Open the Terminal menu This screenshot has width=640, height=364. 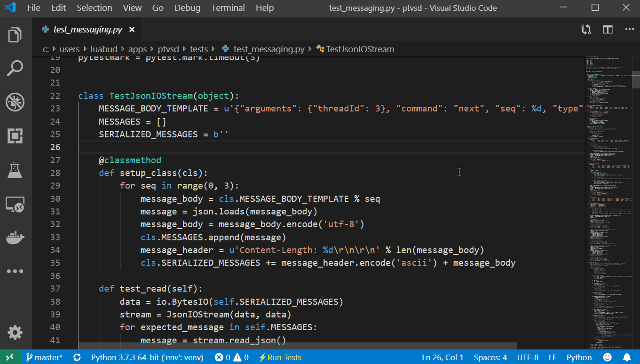(x=228, y=8)
